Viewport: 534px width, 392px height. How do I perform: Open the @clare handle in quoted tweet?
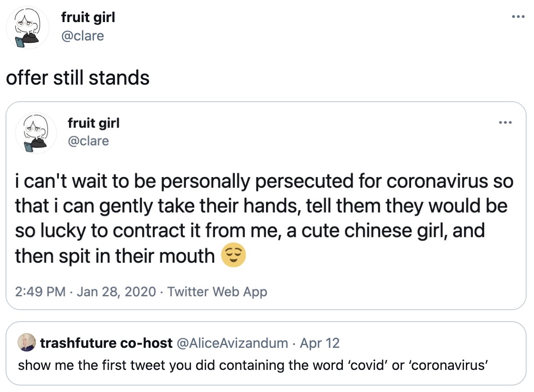[88, 141]
